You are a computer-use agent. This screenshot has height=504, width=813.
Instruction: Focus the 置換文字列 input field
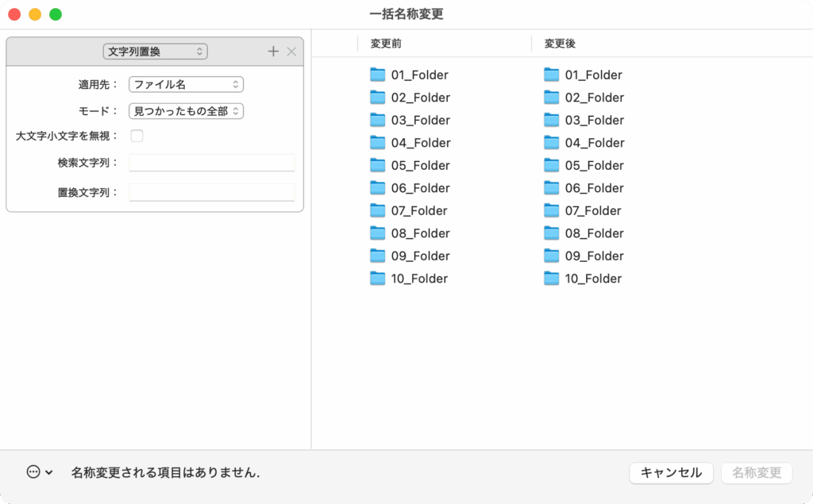[212, 193]
